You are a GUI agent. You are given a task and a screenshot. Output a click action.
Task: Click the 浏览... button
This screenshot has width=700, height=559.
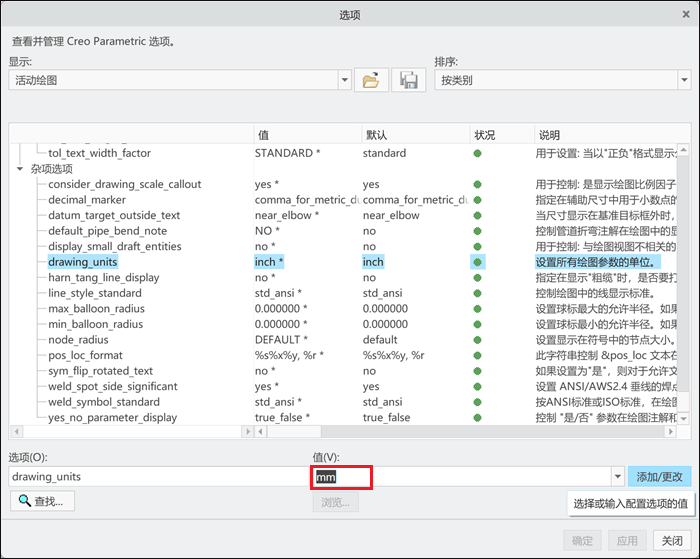click(x=335, y=502)
